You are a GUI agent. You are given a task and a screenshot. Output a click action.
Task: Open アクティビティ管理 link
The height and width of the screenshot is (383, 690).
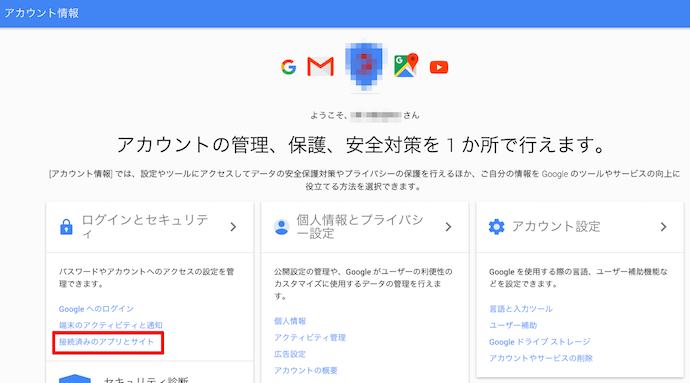tap(310, 338)
